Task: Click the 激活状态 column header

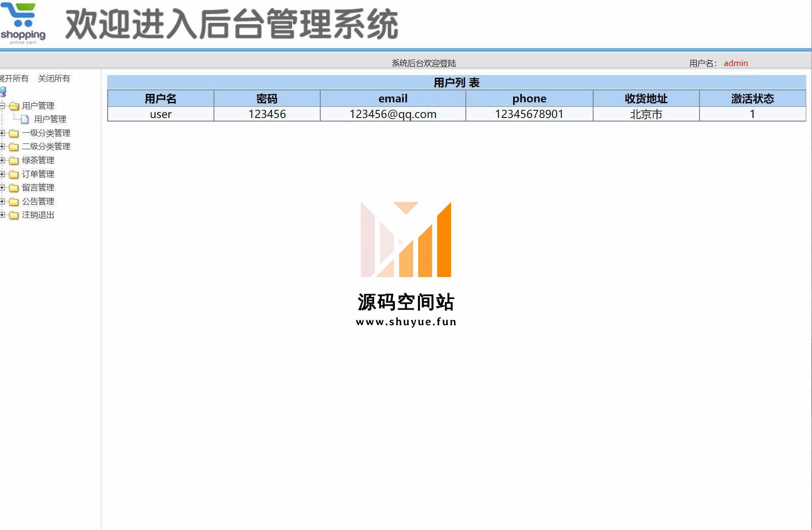Action: pos(753,98)
